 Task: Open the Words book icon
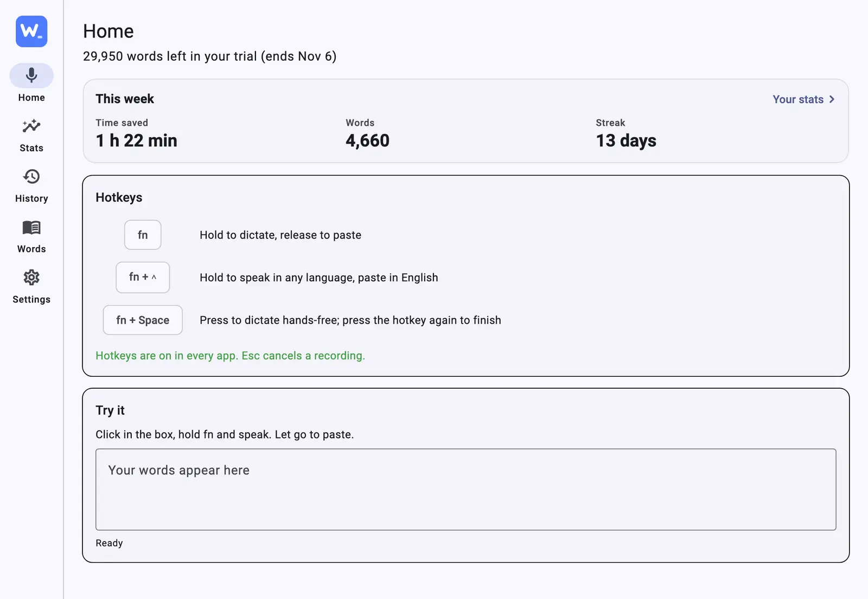(31, 227)
